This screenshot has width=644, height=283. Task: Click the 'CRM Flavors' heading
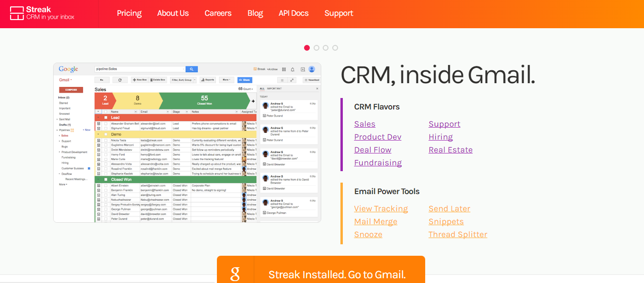click(377, 107)
